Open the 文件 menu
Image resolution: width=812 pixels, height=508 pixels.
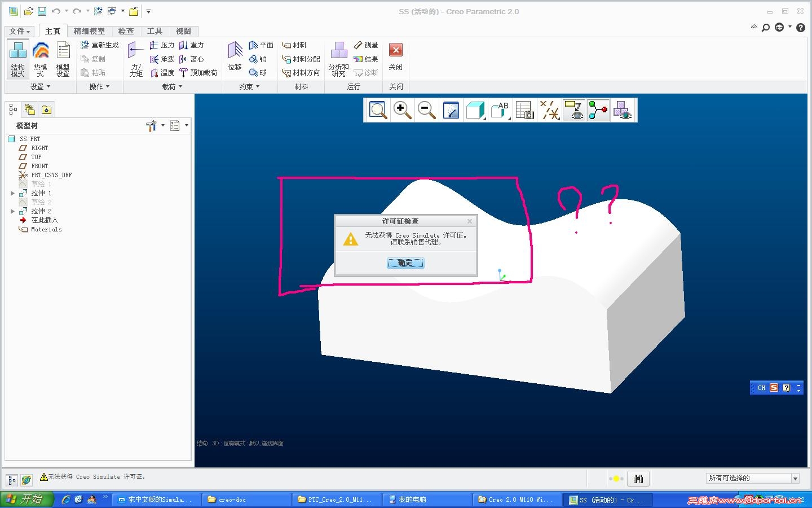coord(19,31)
